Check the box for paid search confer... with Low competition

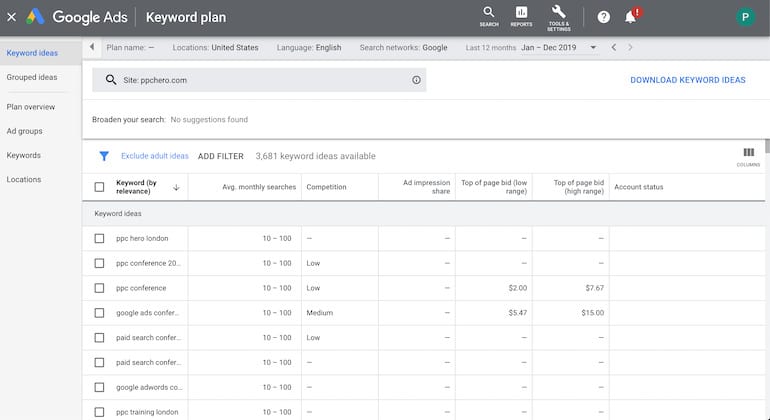99,337
